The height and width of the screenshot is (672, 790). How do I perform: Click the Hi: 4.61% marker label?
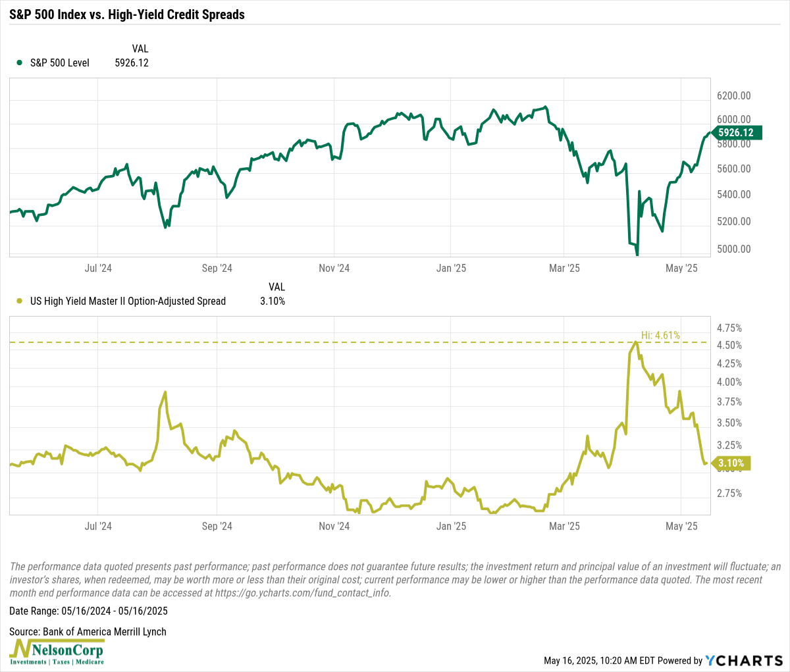(660, 335)
